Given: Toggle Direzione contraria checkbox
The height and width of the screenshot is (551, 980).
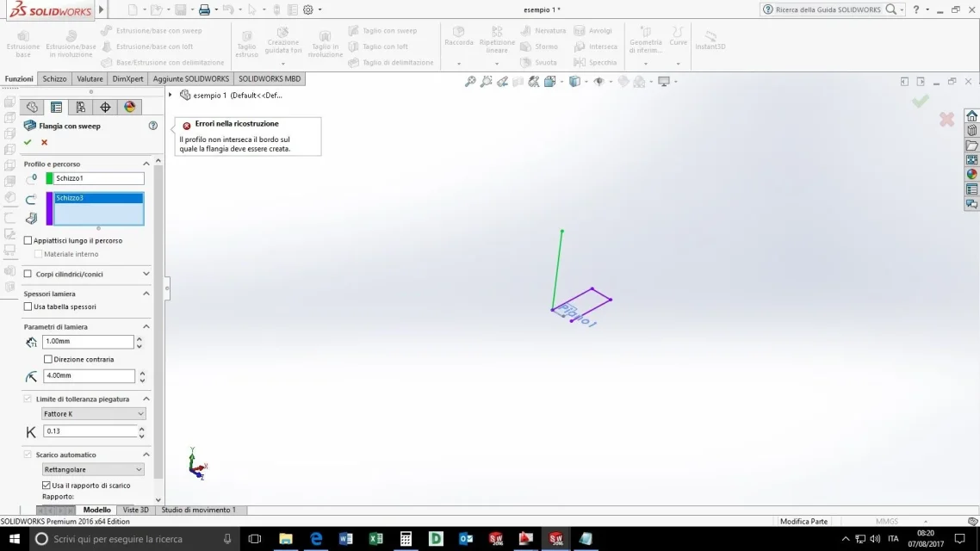Looking at the screenshot, I should click(x=48, y=359).
